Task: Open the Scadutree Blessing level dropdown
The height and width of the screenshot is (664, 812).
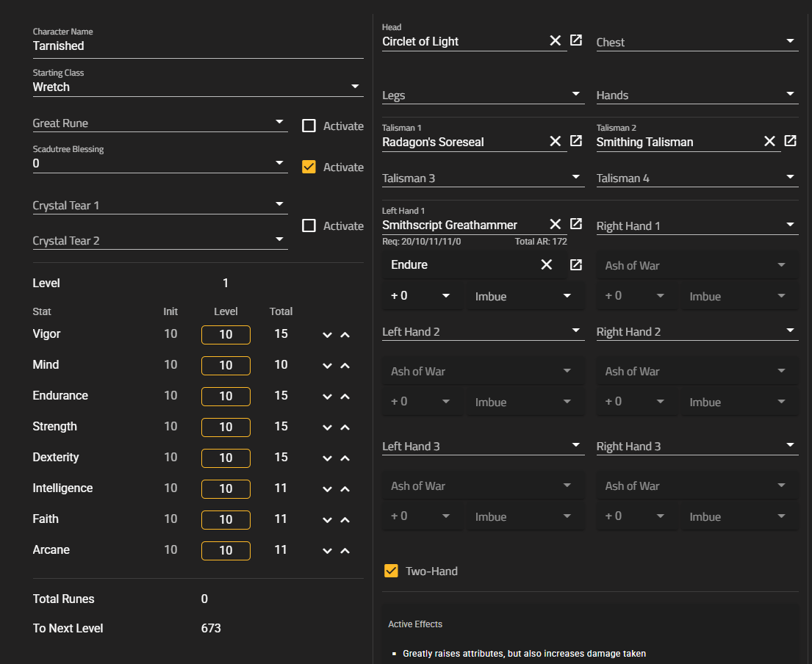Action: point(160,159)
